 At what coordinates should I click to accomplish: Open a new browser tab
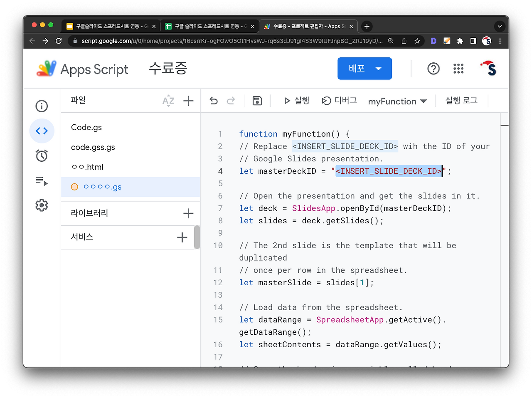(x=367, y=26)
